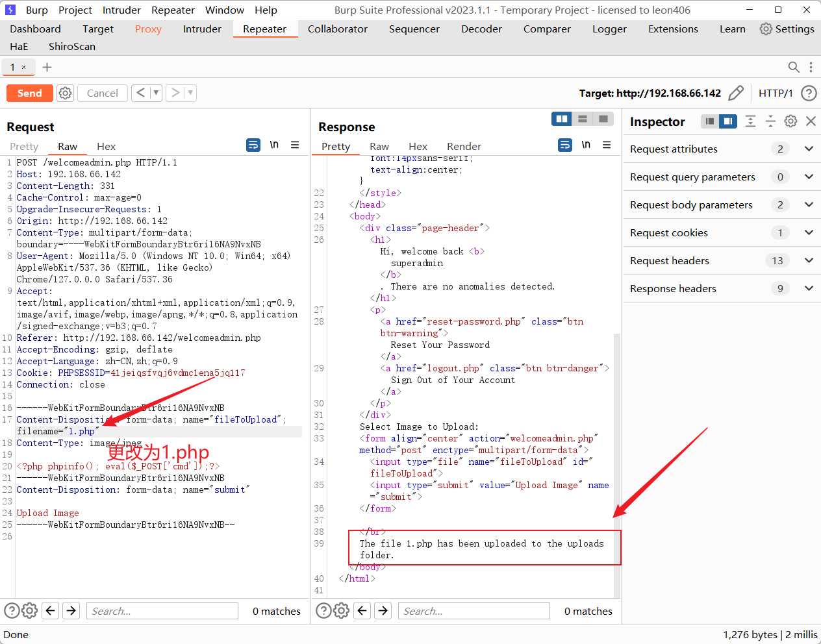Open the ShiroScan tab

(x=72, y=46)
